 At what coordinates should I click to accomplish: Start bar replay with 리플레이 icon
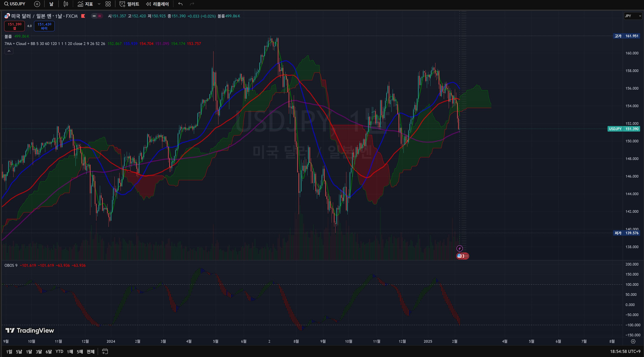pos(157,4)
